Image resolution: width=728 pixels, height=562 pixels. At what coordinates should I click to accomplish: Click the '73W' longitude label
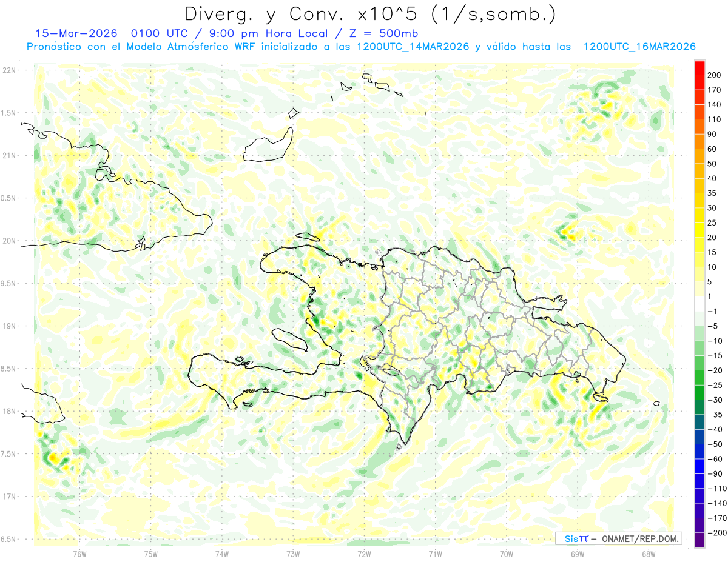pos(293,554)
